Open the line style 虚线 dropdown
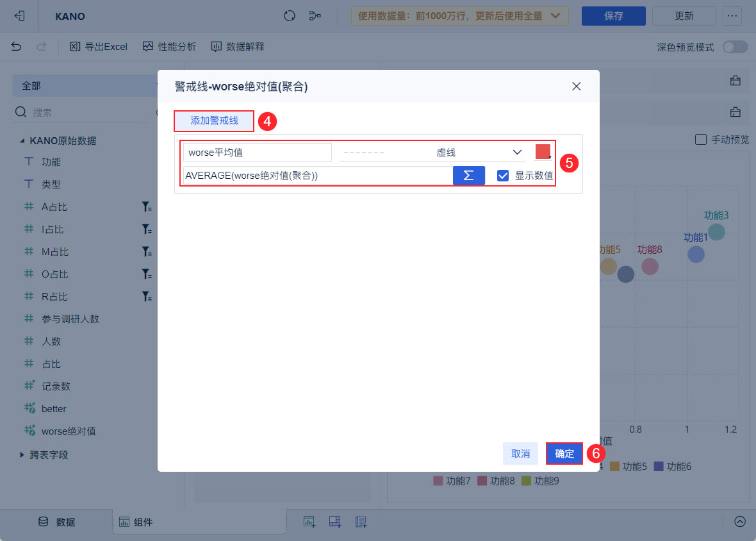This screenshot has width=756, height=541. (x=432, y=153)
